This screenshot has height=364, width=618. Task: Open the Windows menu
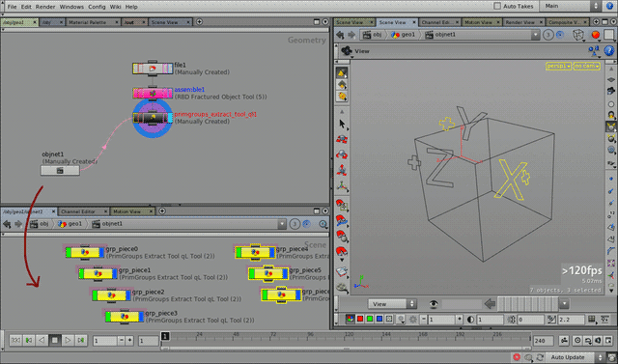(71, 7)
